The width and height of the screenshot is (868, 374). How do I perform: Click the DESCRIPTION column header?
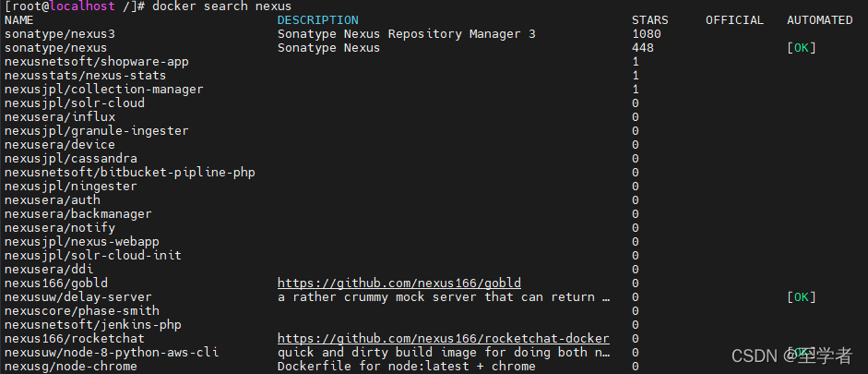(x=317, y=20)
